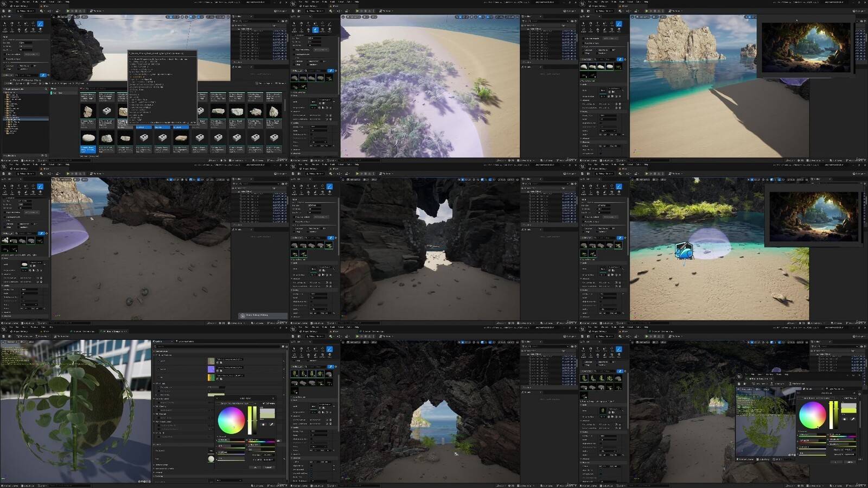Click notification popup under dark rock sand viewport
This screenshot has height=488, width=868.
coord(263,315)
